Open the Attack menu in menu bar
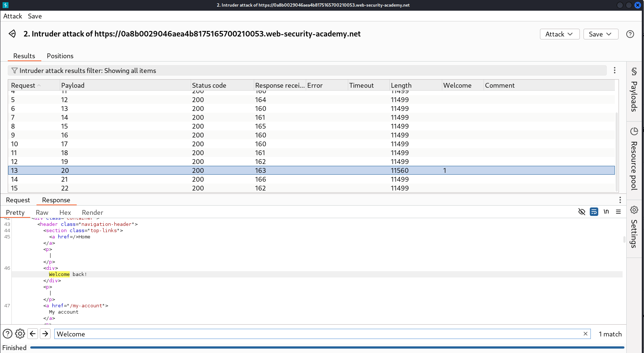Screen dimensions: 644x353 13,16
